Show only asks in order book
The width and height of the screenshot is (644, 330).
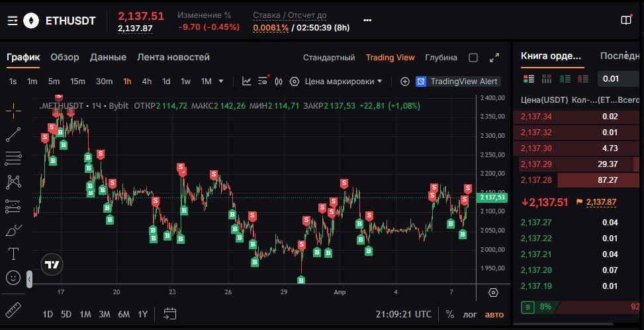tap(583, 78)
